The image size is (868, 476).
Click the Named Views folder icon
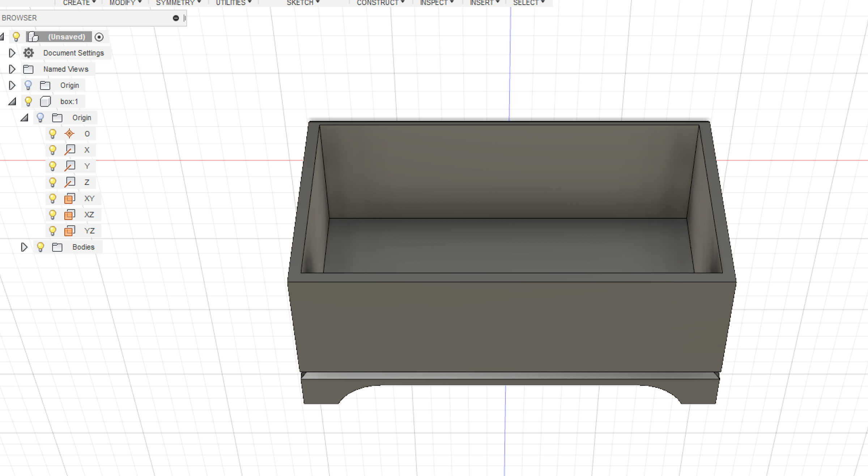click(x=28, y=69)
